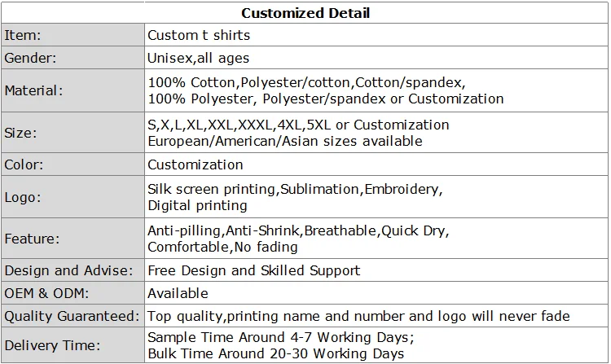Click the Silk screen printing text
This screenshot has width=611, height=364.
coord(212,189)
